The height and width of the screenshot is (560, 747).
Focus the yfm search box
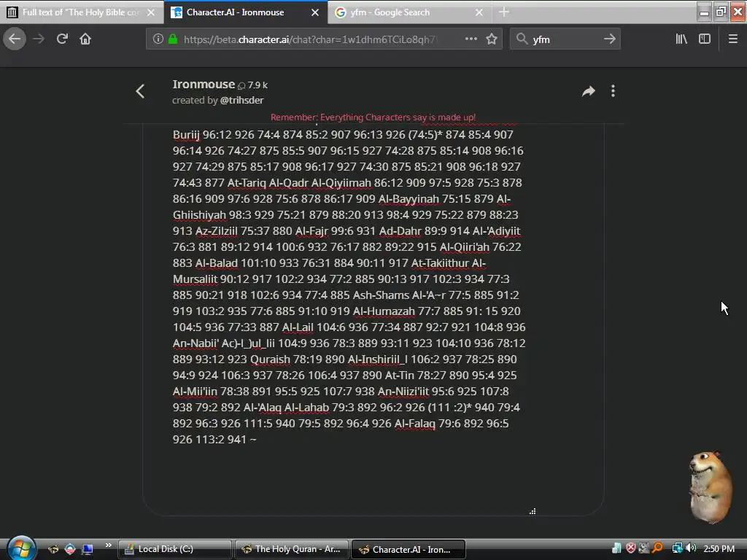pos(565,39)
